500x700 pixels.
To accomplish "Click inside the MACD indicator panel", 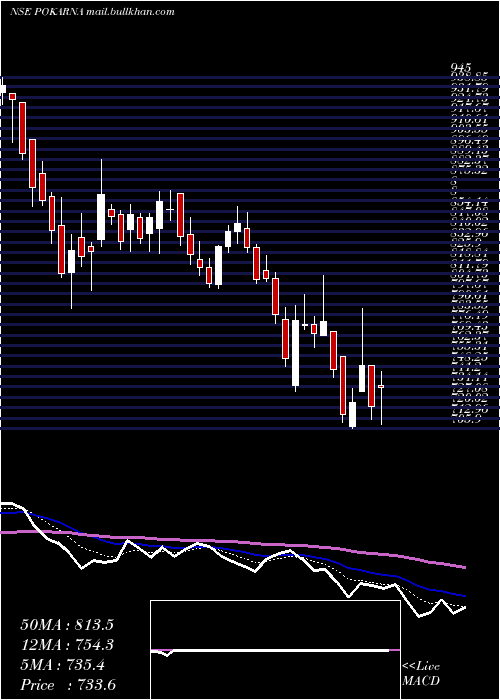I will pos(275,650).
